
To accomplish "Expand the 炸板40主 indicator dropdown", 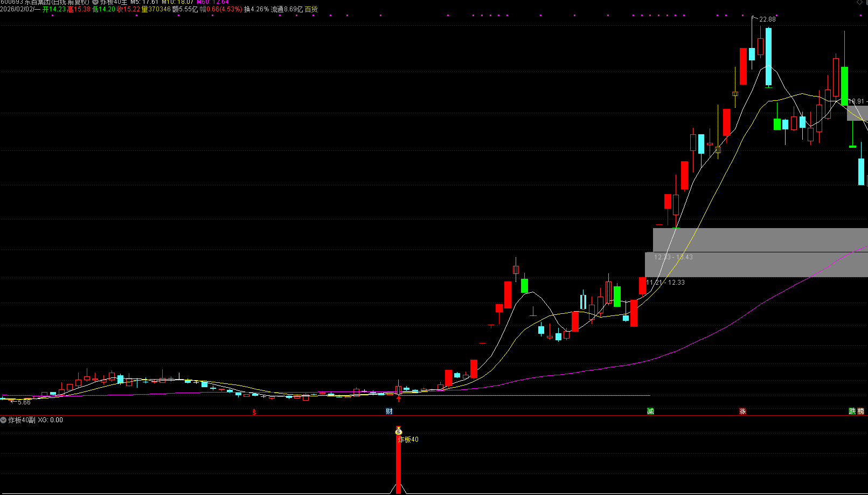I will pyautogui.click(x=95, y=2).
